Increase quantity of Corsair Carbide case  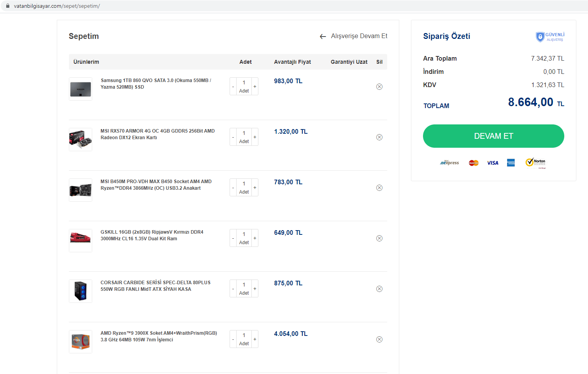(255, 288)
